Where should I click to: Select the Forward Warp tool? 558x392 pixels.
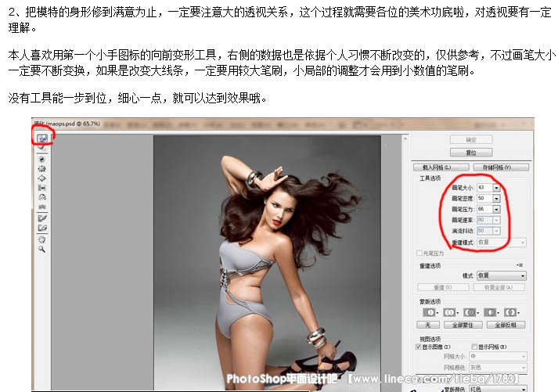coord(42,138)
